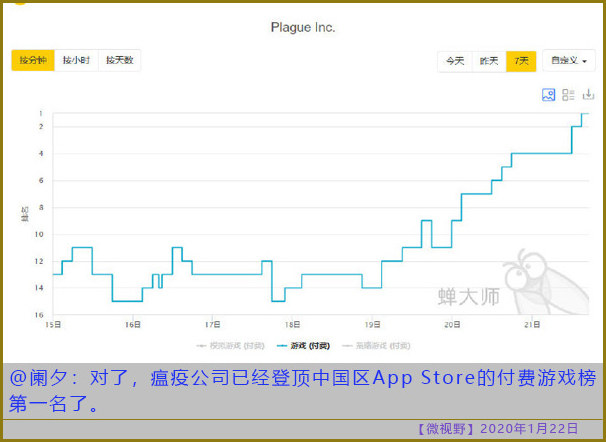Viewport: 606px width, 442px height.
Task: Switch chart granularity to 按小时
Action: 77,60
